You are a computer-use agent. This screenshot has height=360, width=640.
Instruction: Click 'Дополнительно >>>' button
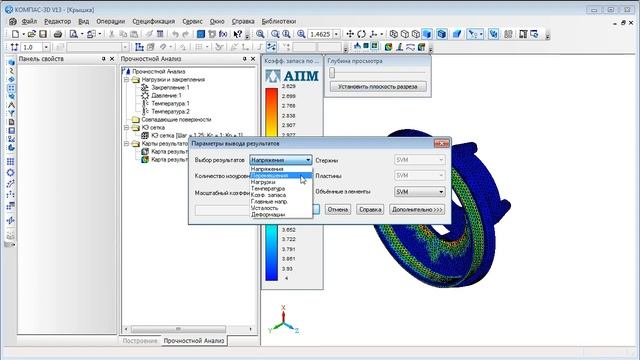tap(417, 209)
